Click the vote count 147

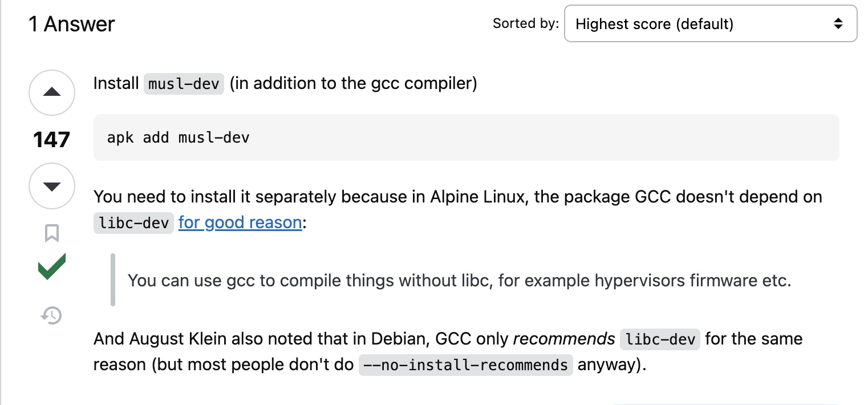click(x=52, y=139)
